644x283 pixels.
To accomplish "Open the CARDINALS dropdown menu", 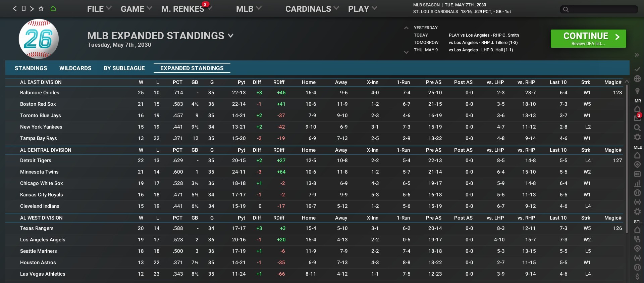I will (x=312, y=9).
